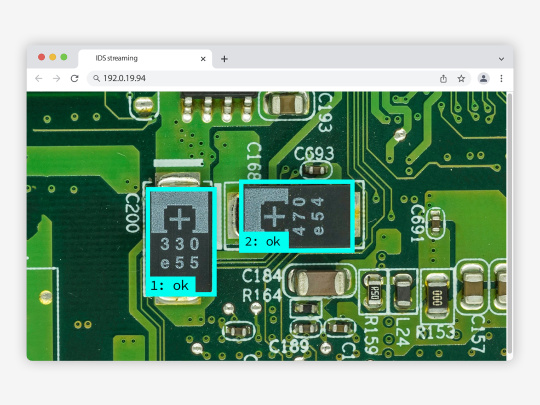Click the C184 silkscreen label
Screen dimensions: 540x405
click(262, 276)
